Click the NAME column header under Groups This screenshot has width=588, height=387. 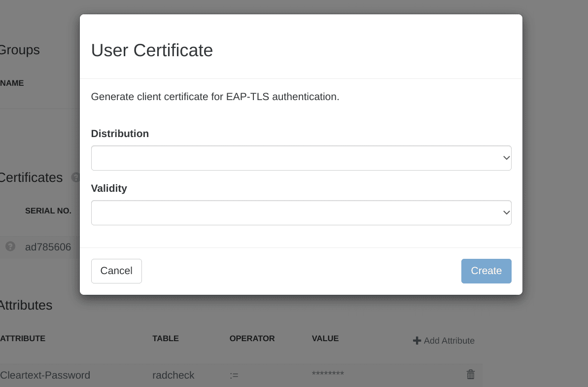point(12,83)
